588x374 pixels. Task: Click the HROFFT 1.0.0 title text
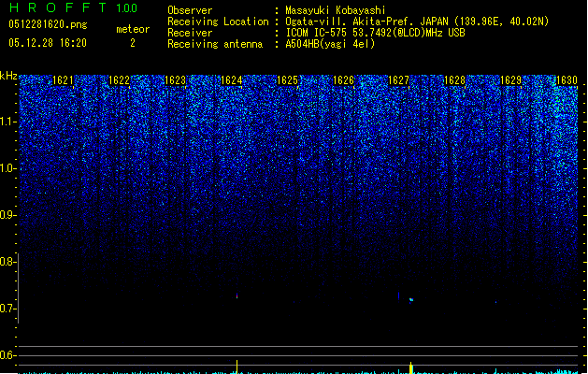tap(74, 7)
